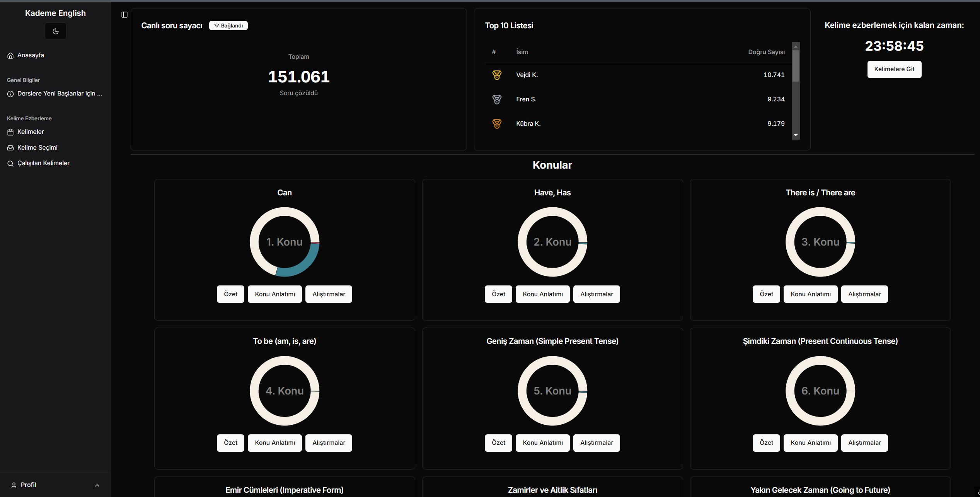Viewport: 980px width, 497px height.
Task: Click the inbox icon next to Kelime Seçimi
Action: click(10, 148)
